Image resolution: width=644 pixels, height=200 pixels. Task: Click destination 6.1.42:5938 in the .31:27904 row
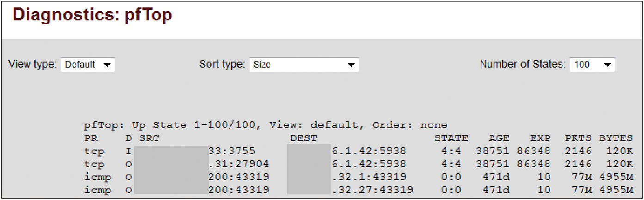tap(369, 164)
